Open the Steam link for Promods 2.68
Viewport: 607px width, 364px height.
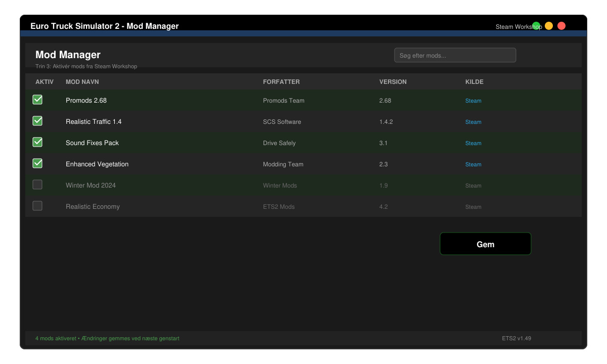[473, 101]
